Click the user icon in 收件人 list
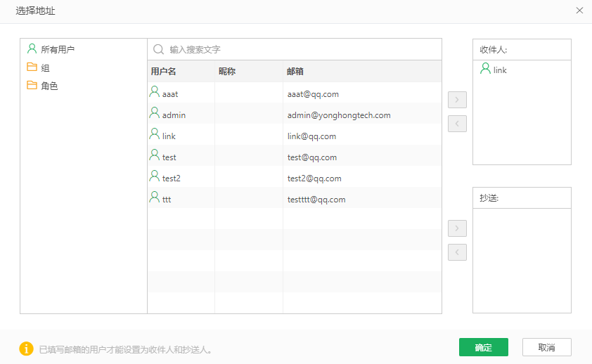The height and width of the screenshot is (364, 592). (x=485, y=68)
